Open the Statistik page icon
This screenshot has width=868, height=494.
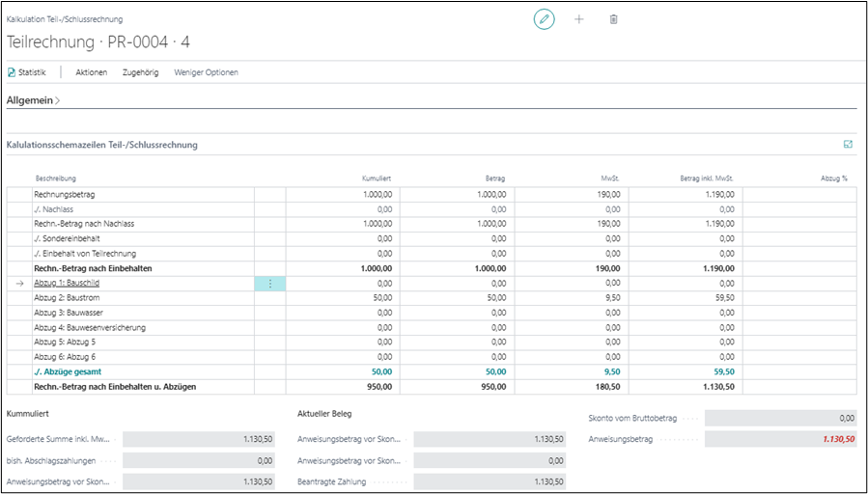(12, 72)
